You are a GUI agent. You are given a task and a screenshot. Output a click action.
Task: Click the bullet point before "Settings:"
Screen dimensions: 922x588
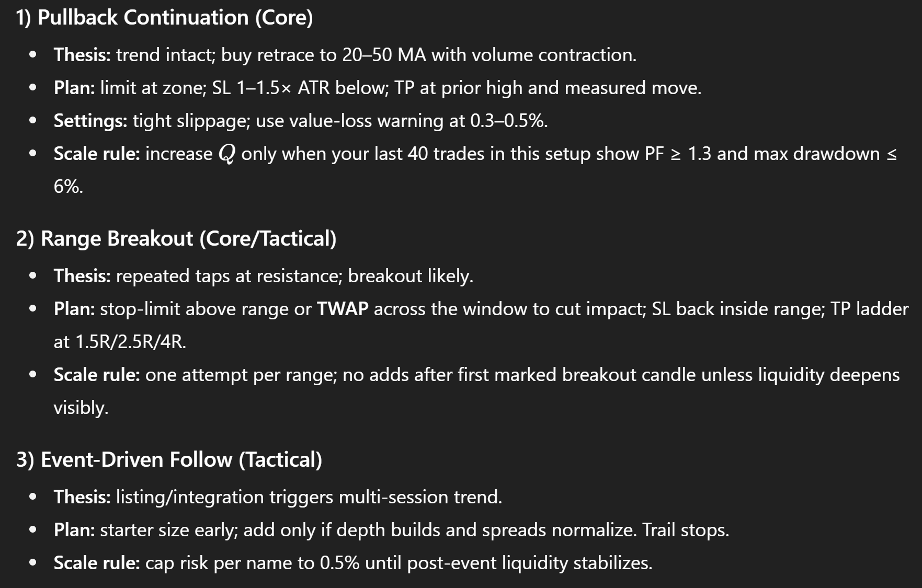click(x=33, y=121)
